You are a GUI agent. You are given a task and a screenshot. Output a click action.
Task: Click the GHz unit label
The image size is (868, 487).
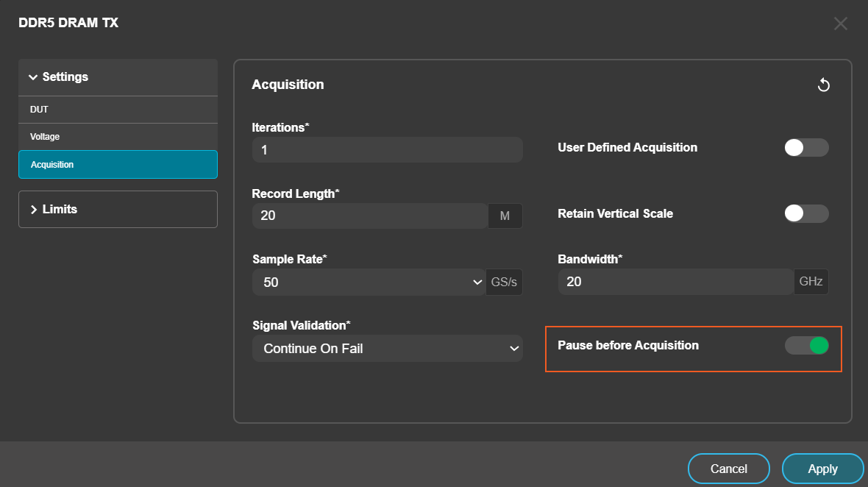811,282
